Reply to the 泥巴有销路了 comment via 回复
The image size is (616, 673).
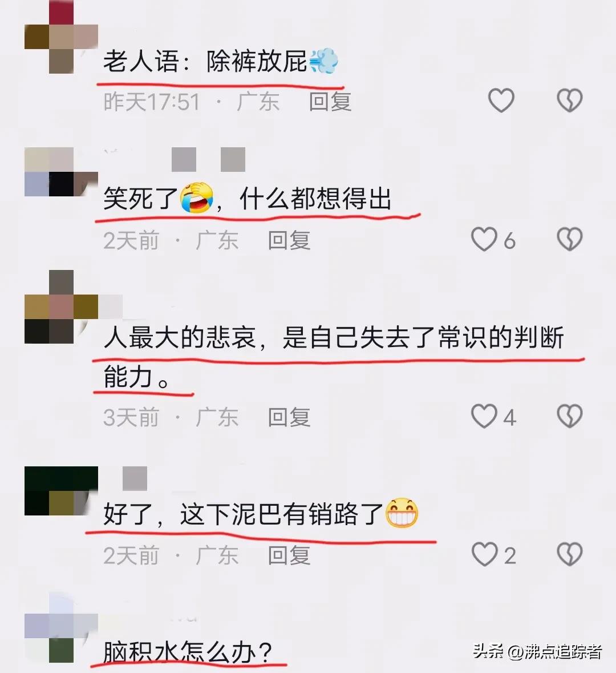click(289, 555)
